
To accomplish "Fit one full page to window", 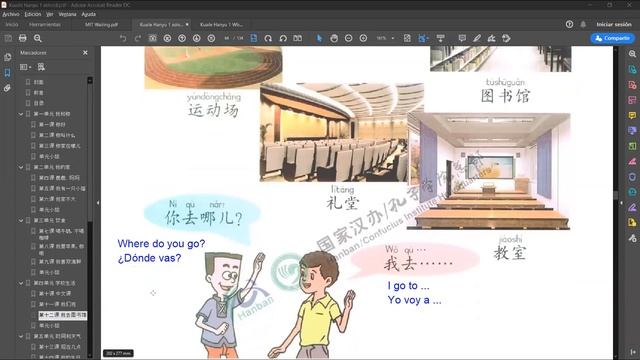I will tap(407, 38).
